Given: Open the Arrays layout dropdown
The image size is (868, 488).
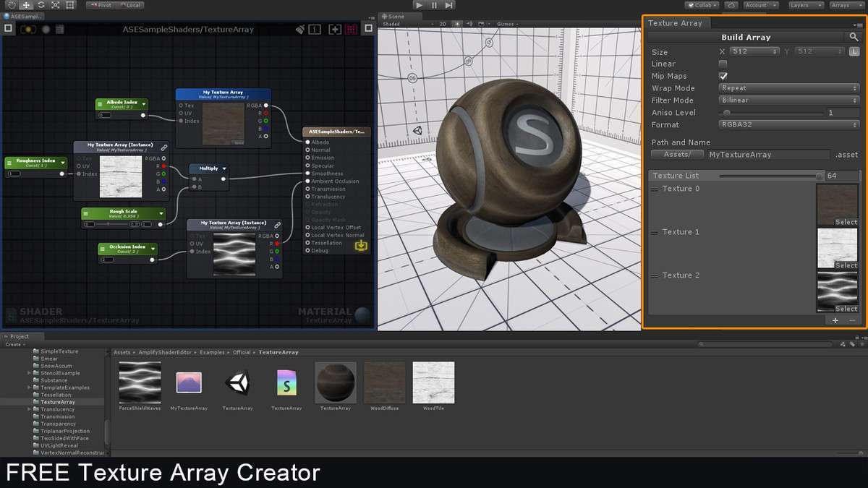Looking at the screenshot, I should [846, 5].
